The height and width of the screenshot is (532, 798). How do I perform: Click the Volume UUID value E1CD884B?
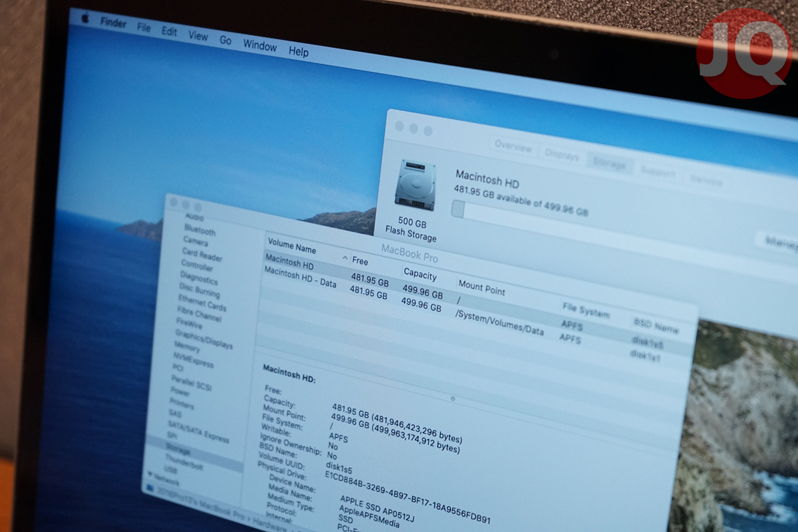[x=407, y=497]
